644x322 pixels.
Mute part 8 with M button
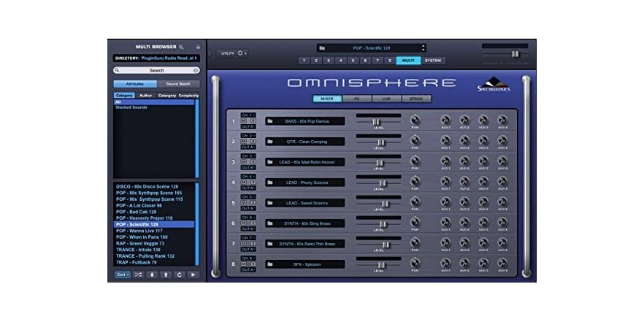pos(244,264)
